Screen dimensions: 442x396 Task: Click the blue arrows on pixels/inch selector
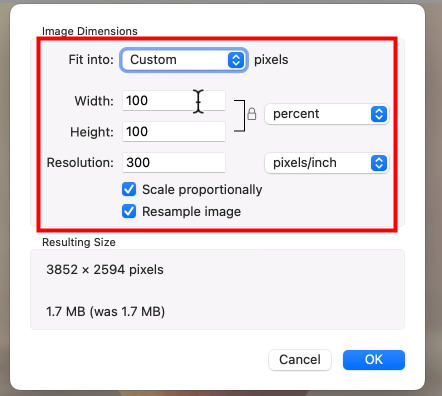[379, 163]
